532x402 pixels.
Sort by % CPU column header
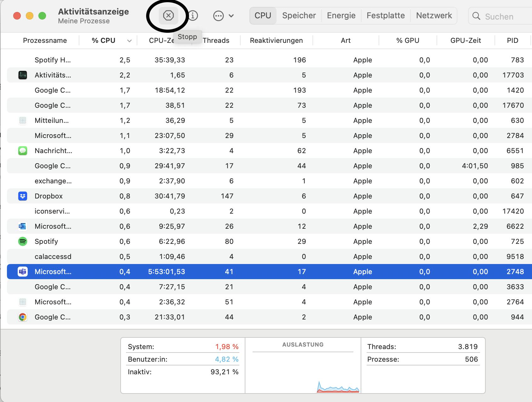(x=103, y=40)
